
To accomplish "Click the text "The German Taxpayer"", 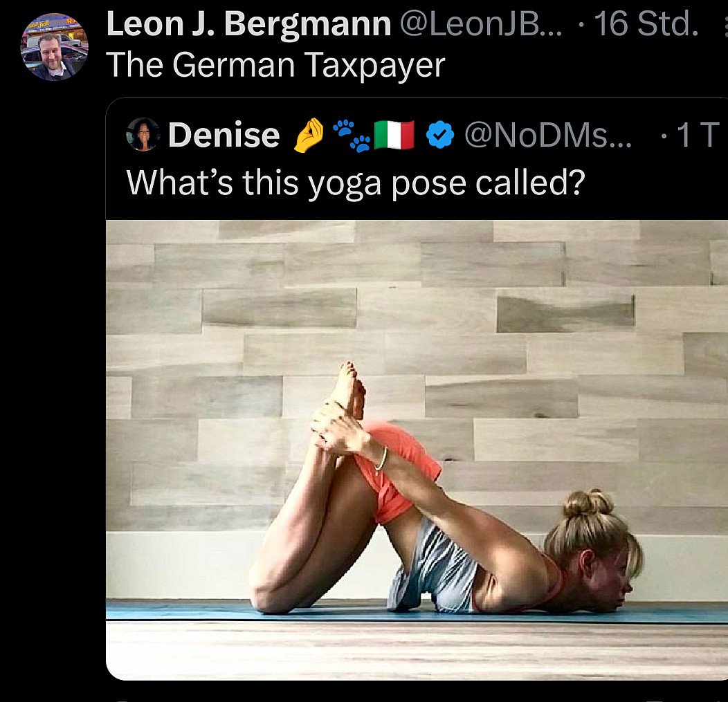I will (x=276, y=65).
